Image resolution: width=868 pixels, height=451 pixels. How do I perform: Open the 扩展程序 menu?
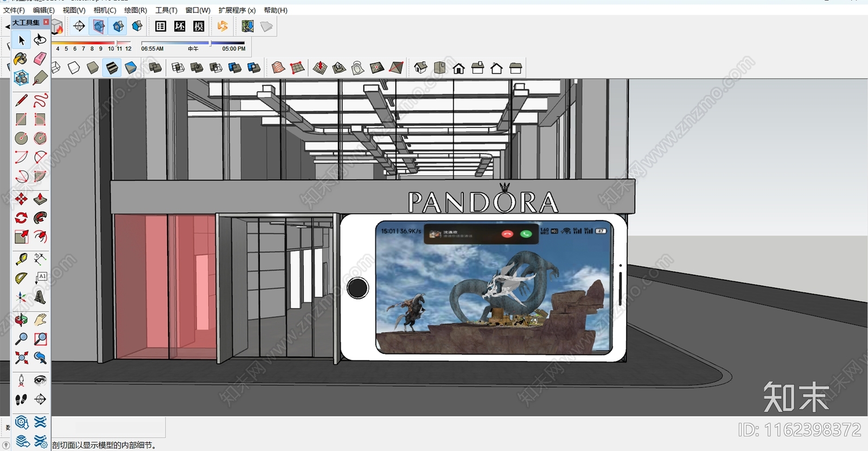[237, 10]
